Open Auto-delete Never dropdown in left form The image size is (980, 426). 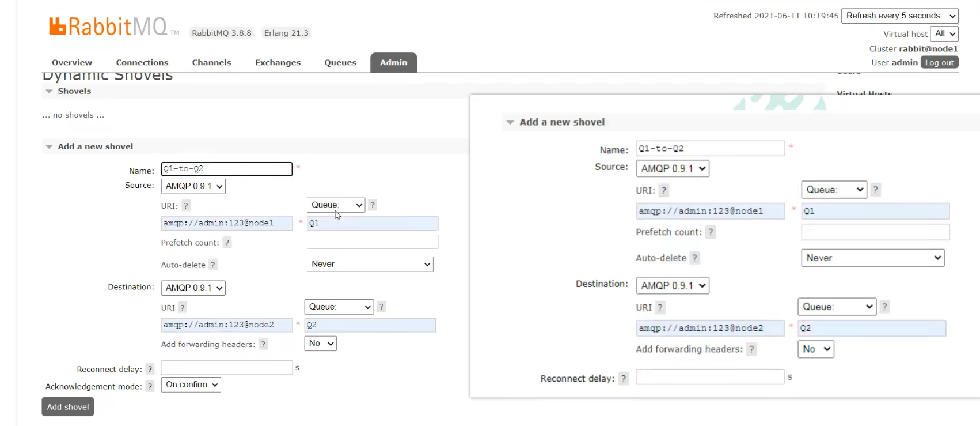(370, 264)
